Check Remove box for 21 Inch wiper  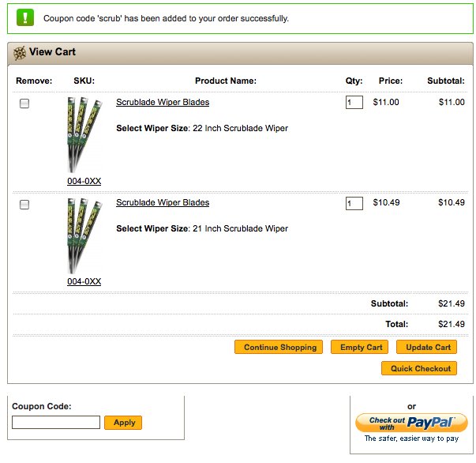tap(24, 205)
